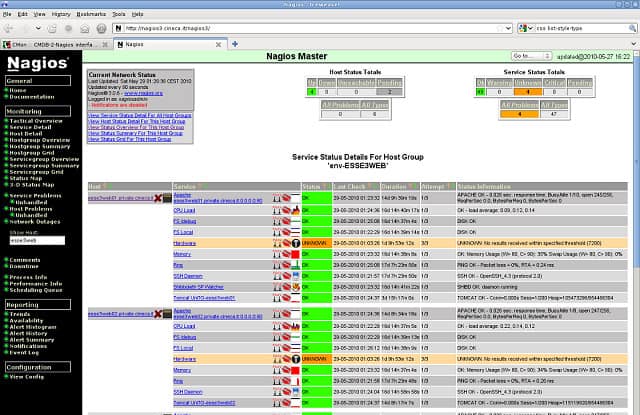
Task: Click the search magnifier icon in search box
Action: 632,28
